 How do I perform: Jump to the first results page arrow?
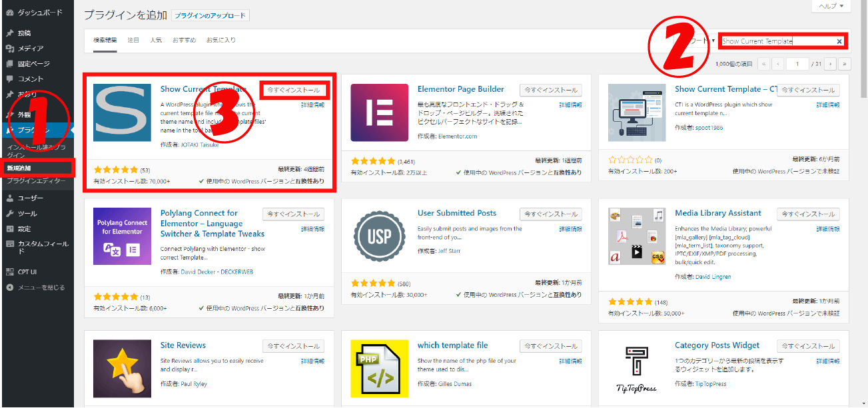763,64
